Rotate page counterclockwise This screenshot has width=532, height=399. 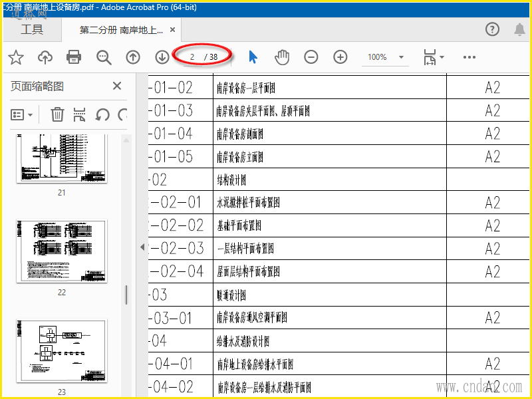(102, 114)
